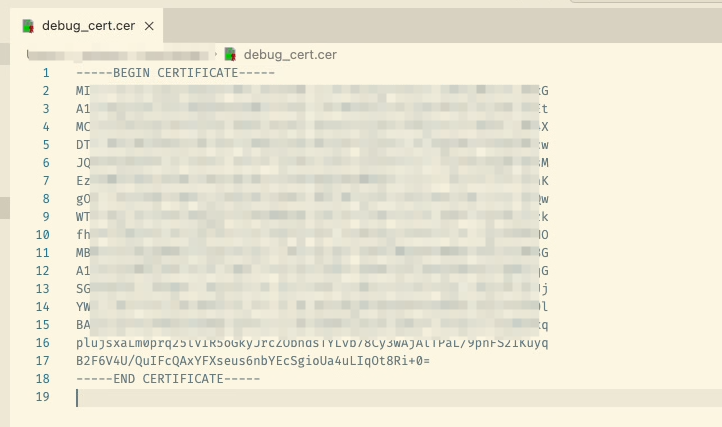The width and height of the screenshot is (722, 427).
Task: Click line number 19 in the gutter
Action: [43, 397]
